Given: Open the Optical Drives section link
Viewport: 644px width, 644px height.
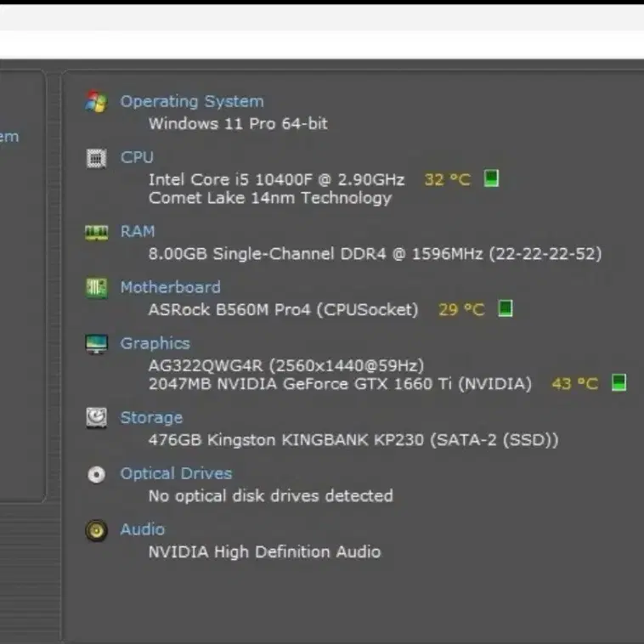Looking at the screenshot, I should tap(176, 473).
